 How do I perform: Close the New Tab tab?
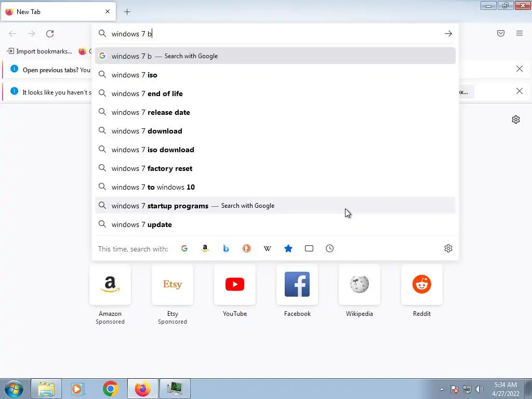[108, 11]
